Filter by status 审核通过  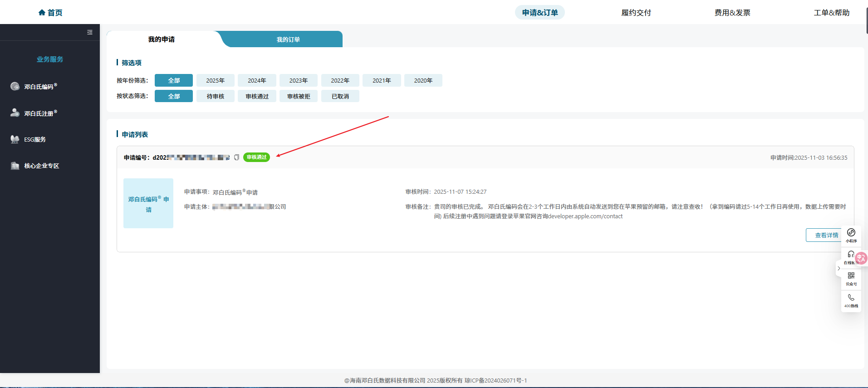[x=257, y=96]
